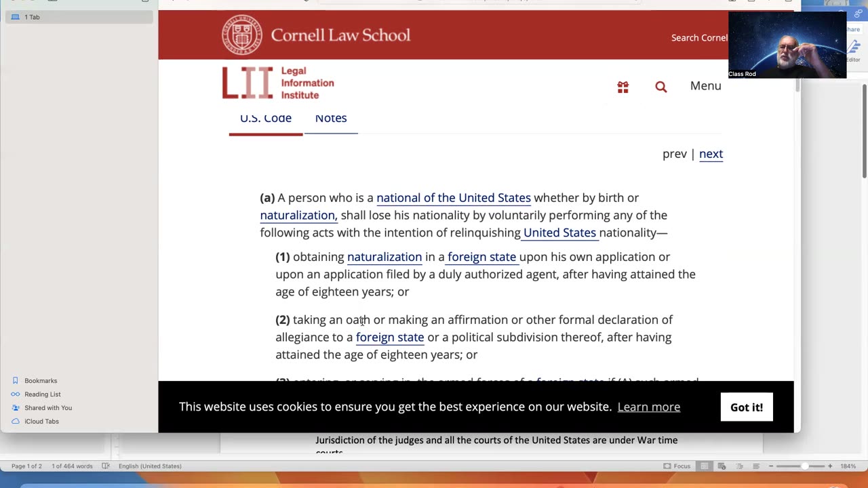The height and width of the screenshot is (488, 868).
Task: Open Reading List in the Safari sidebar
Action: pyautogui.click(x=43, y=394)
